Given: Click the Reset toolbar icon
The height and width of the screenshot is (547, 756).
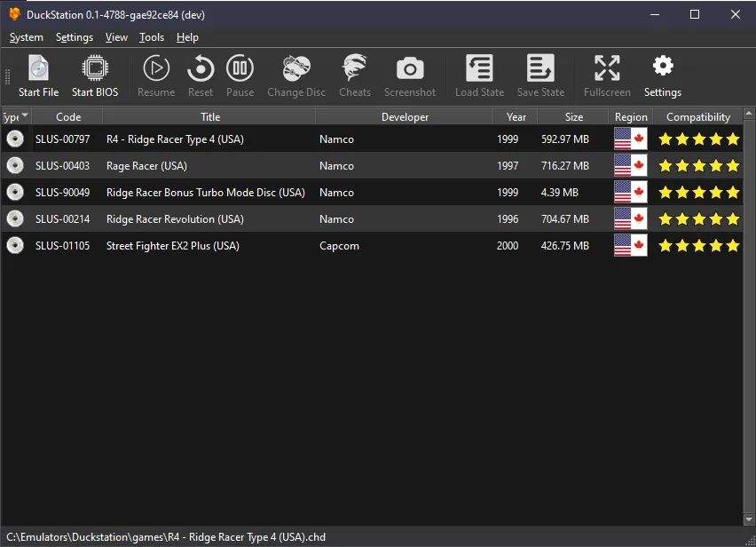Looking at the screenshot, I should pyautogui.click(x=200, y=68).
